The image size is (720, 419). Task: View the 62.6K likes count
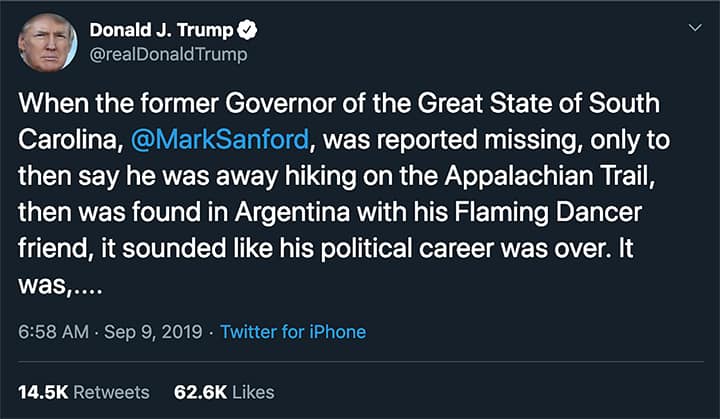[198, 392]
